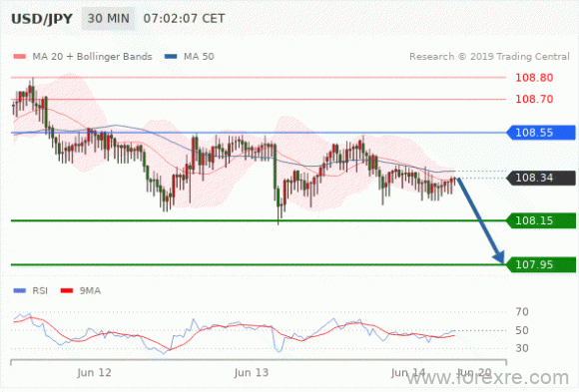Screen dimensions: 579x392
Task: Click the 108.55 pivot price tag
Action: point(541,133)
